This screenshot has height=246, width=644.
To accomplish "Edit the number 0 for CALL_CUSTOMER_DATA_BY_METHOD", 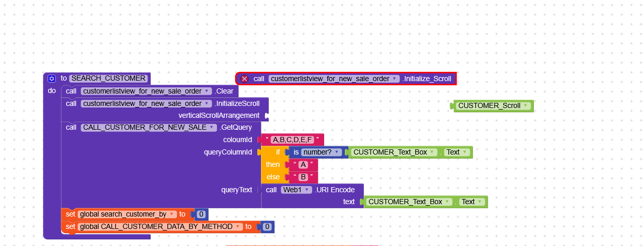I will [x=267, y=226].
